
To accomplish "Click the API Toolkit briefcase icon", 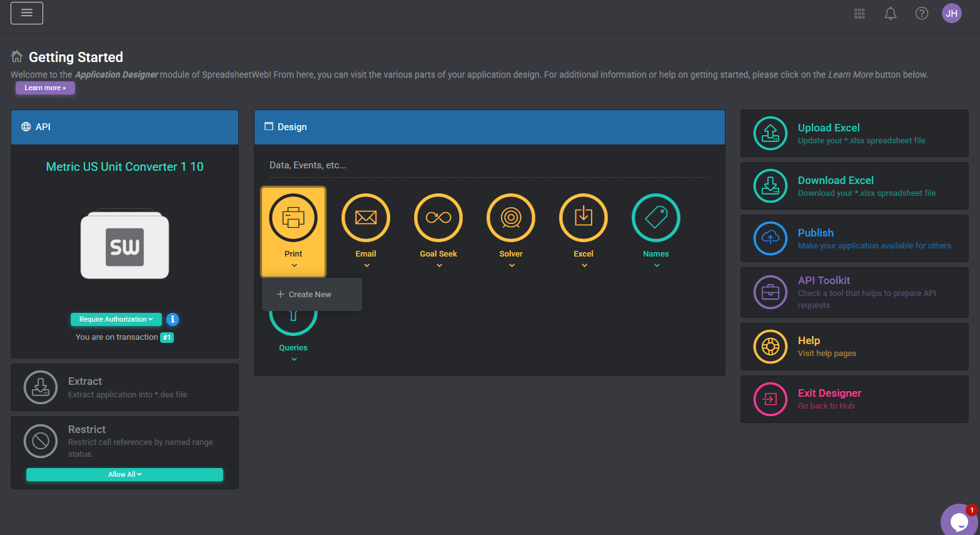I will click(770, 292).
